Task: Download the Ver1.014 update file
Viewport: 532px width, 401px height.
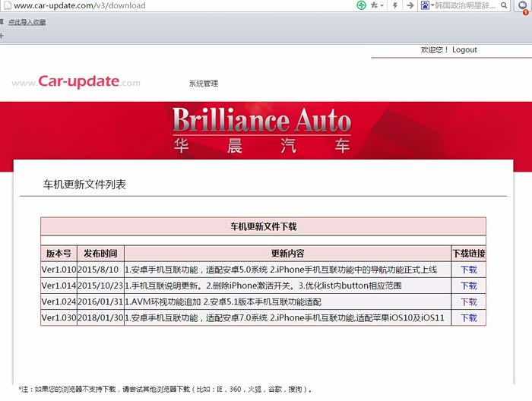Action: click(469, 286)
